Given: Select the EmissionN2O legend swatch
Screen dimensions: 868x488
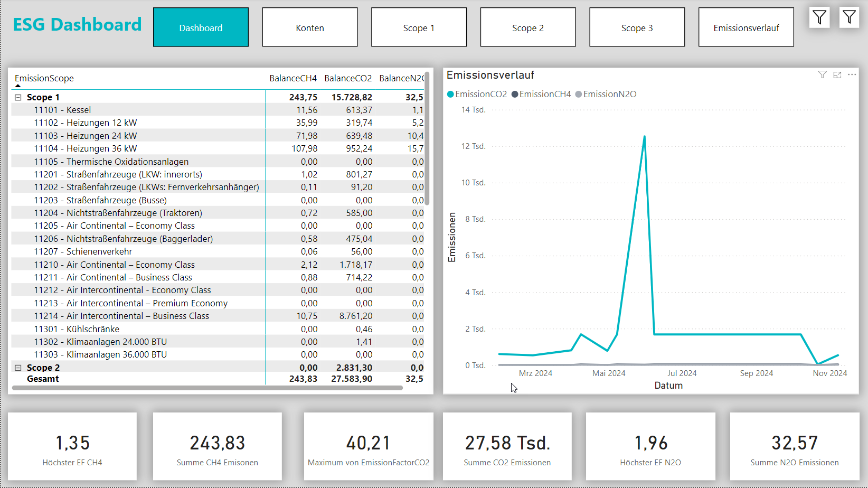Looking at the screenshot, I should coord(579,95).
